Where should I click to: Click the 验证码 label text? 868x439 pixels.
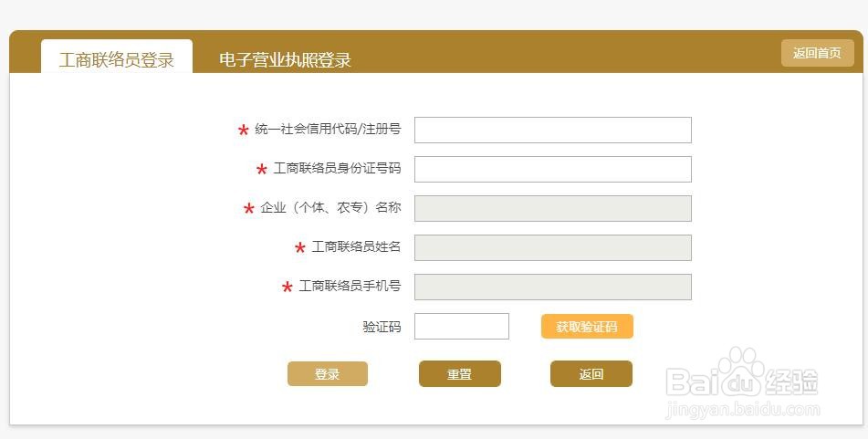point(382,327)
